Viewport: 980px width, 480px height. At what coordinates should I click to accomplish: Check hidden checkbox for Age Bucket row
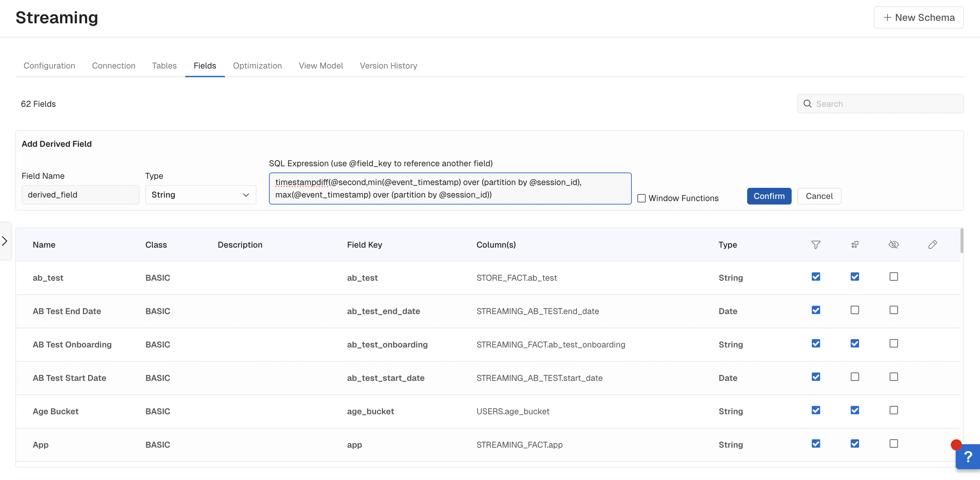tap(893, 410)
